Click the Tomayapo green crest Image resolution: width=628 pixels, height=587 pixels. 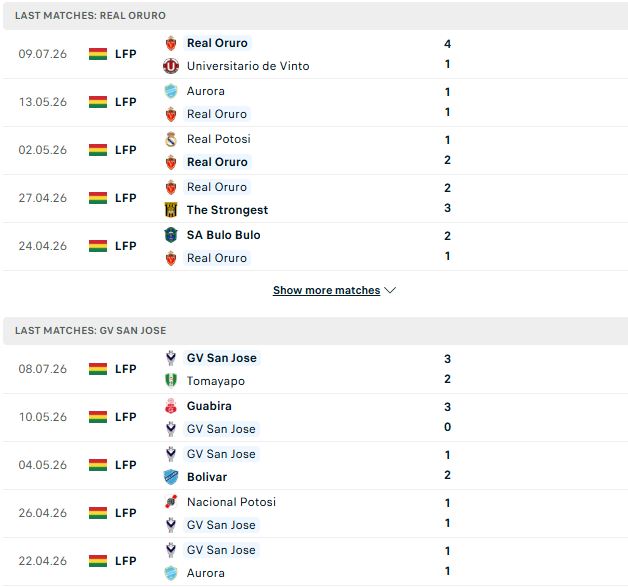click(171, 381)
